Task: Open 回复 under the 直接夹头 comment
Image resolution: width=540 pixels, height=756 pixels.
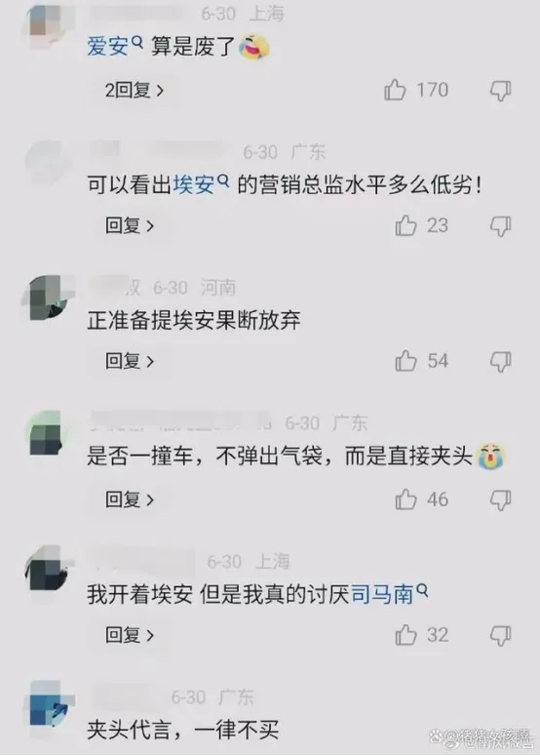Action: 130,499
